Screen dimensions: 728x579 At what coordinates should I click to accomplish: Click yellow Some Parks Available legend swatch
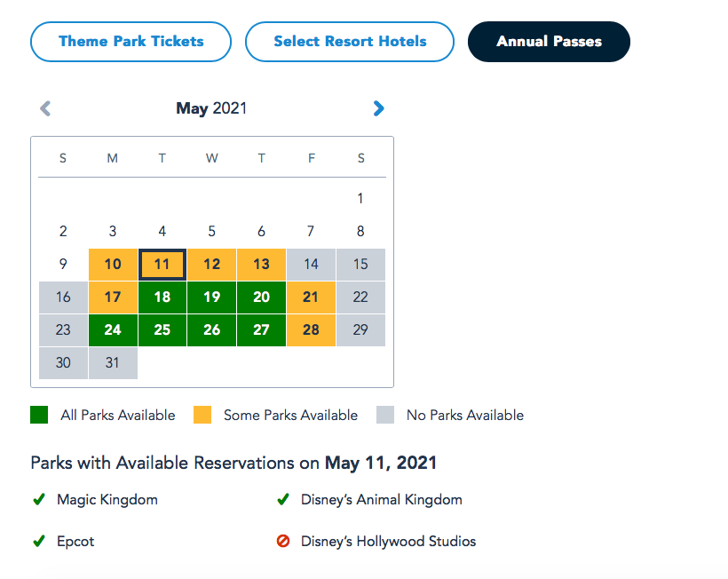point(202,415)
